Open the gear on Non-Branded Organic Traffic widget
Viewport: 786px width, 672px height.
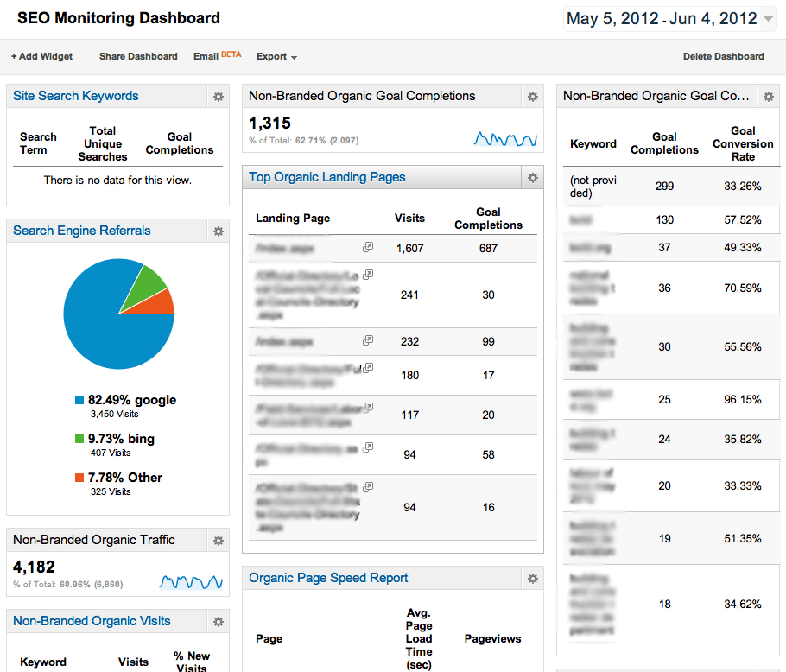point(218,539)
